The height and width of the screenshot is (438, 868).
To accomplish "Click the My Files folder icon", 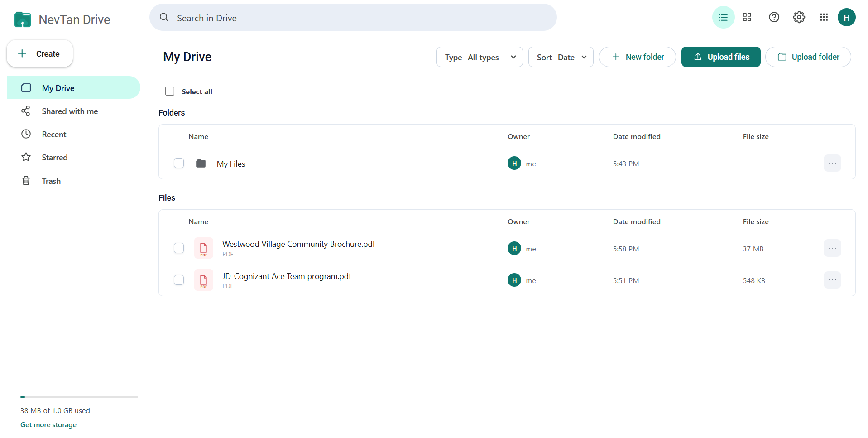I will 201,164.
